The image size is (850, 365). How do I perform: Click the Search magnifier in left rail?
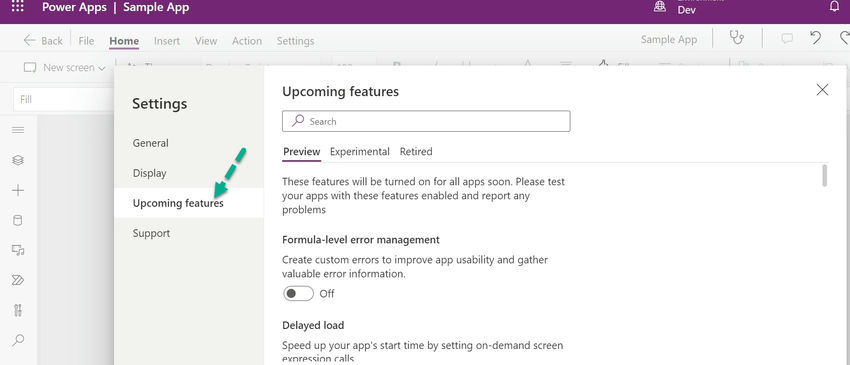point(18,340)
